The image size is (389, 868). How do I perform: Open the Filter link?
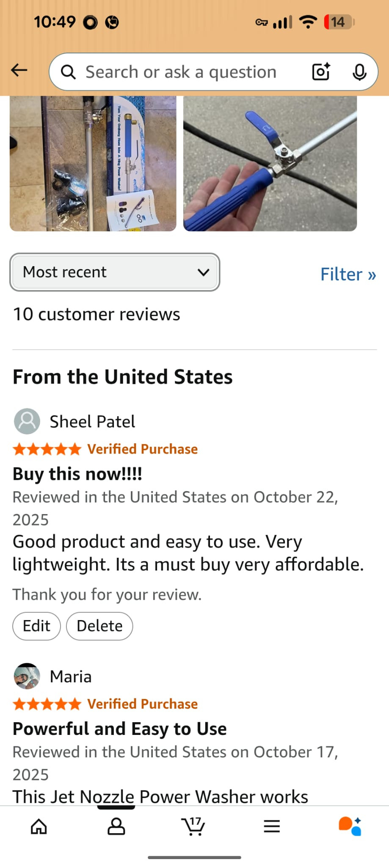tap(348, 274)
